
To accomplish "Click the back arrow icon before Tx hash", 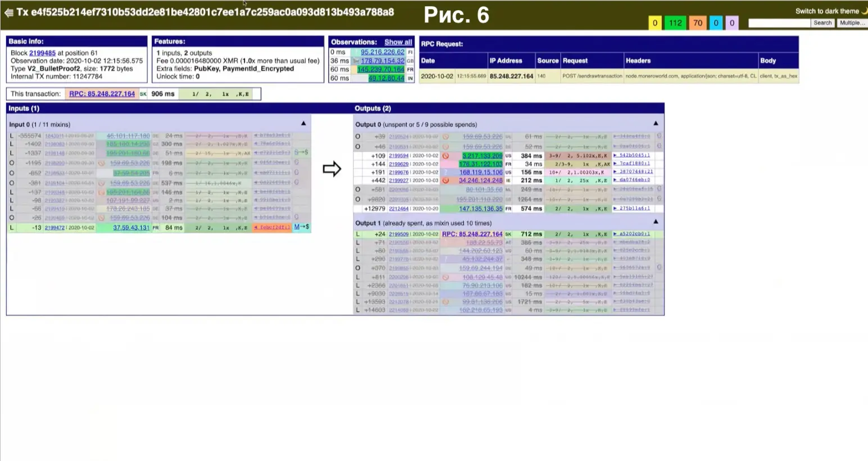I will point(8,12).
